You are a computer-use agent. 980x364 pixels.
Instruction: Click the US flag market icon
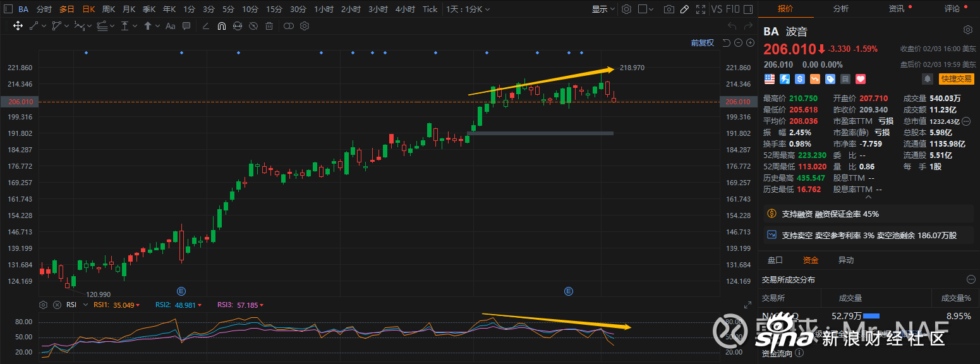tap(770, 79)
